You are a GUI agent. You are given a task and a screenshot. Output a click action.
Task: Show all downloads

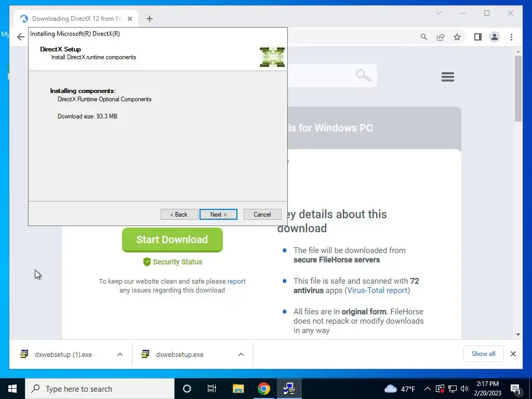point(483,354)
